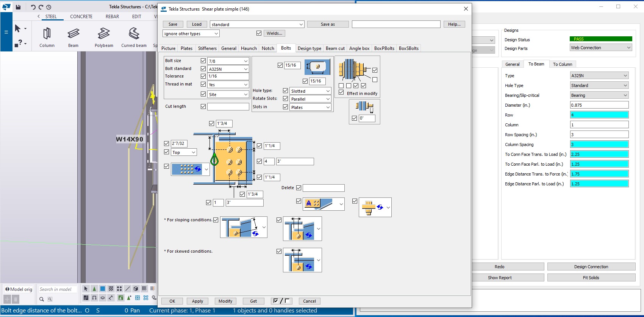
Task: Toggle the Select all arrow switch
Action: (86, 289)
